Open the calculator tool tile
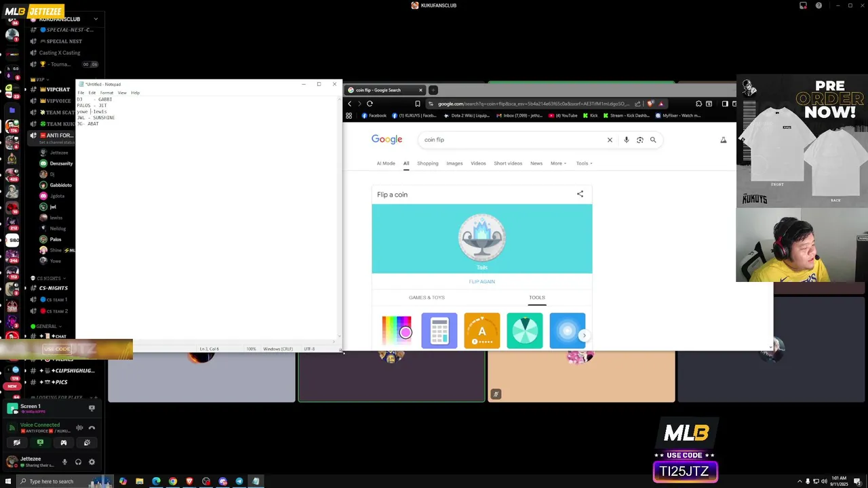Image resolution: width=868 pixels, height=488 pixels. point(439,331)
